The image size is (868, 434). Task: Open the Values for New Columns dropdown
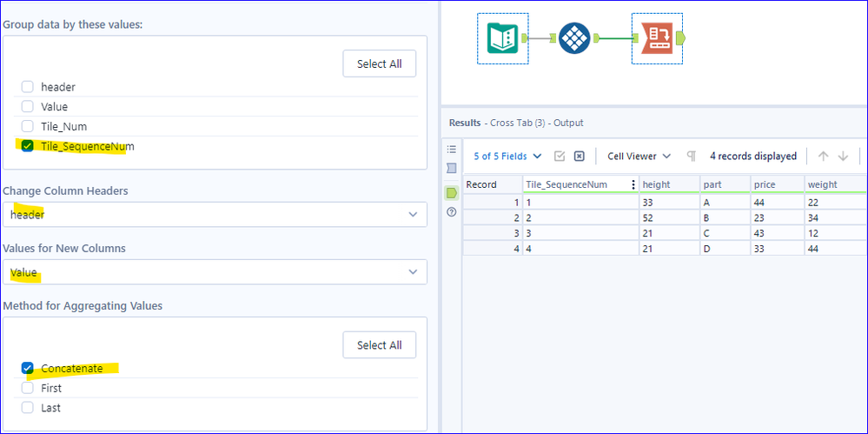(215, 272)
